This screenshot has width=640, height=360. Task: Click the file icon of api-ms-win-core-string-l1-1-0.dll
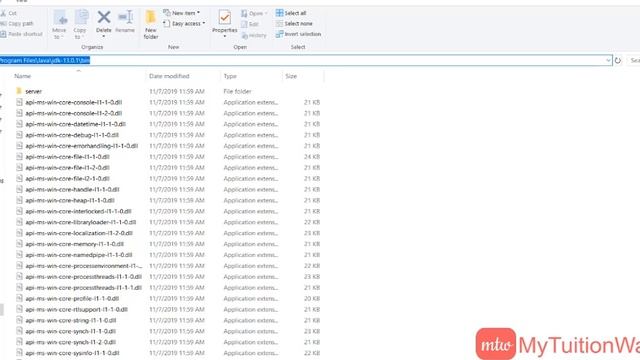19,320
